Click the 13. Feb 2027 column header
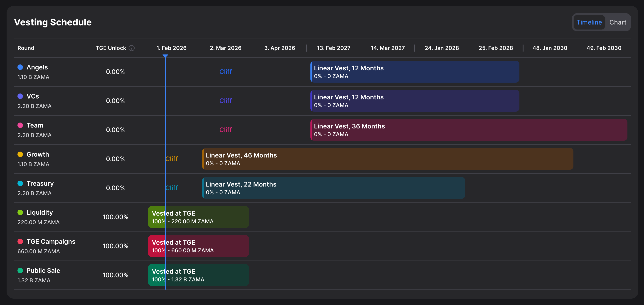 334,48
